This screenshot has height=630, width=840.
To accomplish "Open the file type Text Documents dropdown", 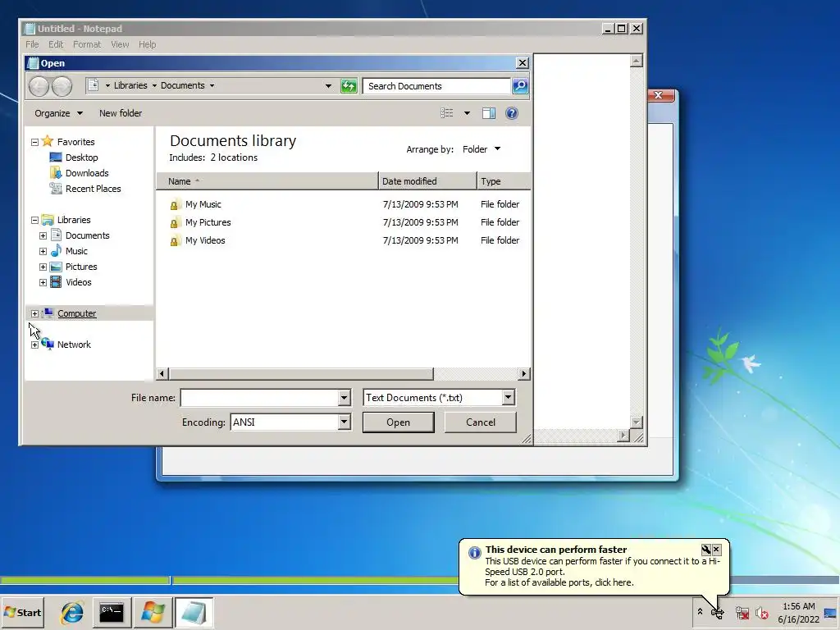I will pos(508,398).
